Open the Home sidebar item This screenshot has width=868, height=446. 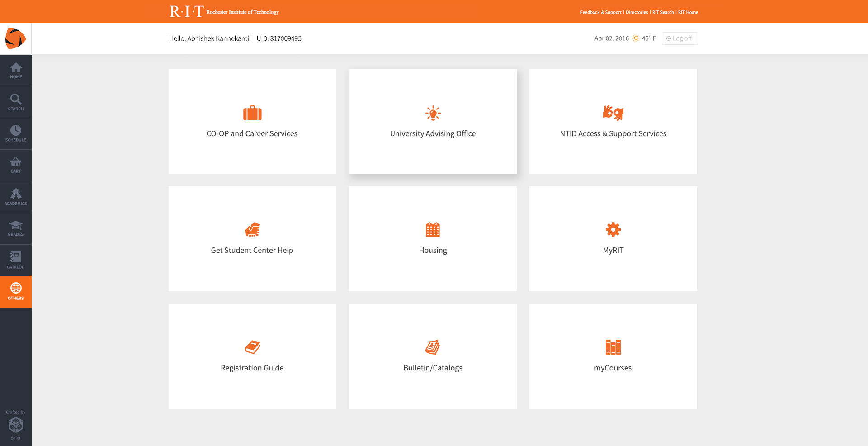(x=16, y=71)
